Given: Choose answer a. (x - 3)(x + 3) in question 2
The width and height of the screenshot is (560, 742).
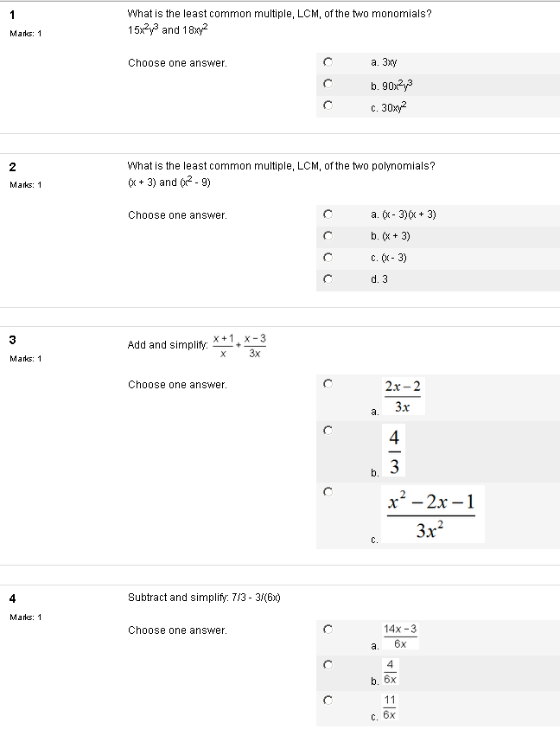Looking at the screenshot, I should click(328, 214).
